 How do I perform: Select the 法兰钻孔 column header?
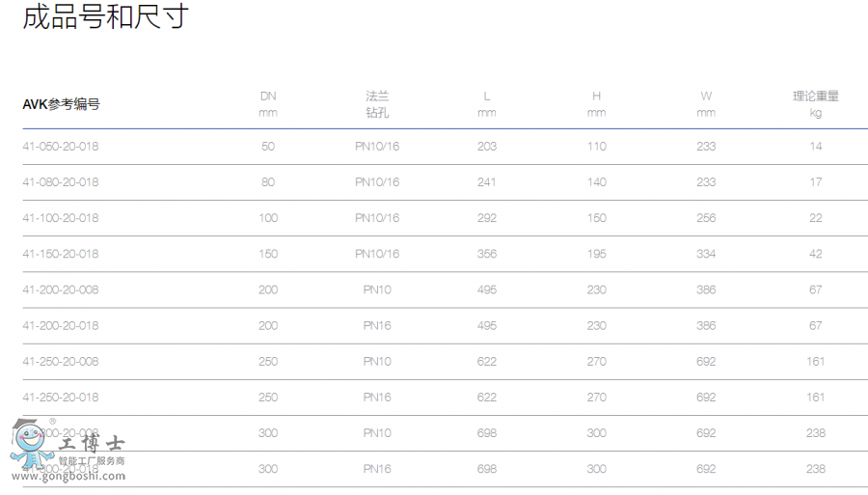(377, 104)
